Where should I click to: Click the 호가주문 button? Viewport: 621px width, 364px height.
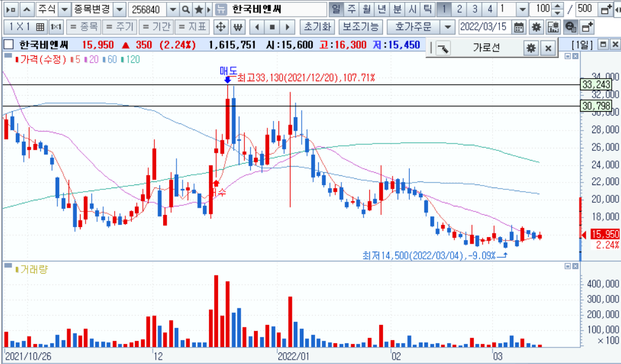(413, 27)
